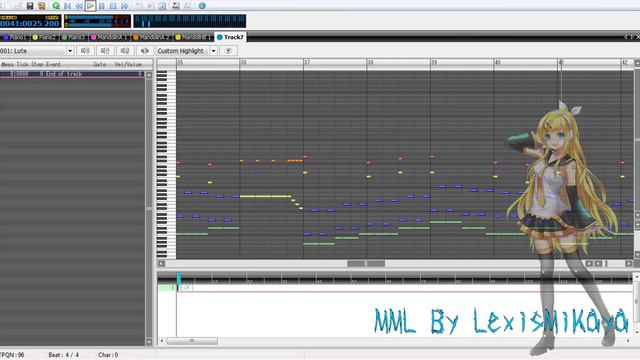
Task: Click the window icon after the transport controls
Action: click(x=162, y=6)
